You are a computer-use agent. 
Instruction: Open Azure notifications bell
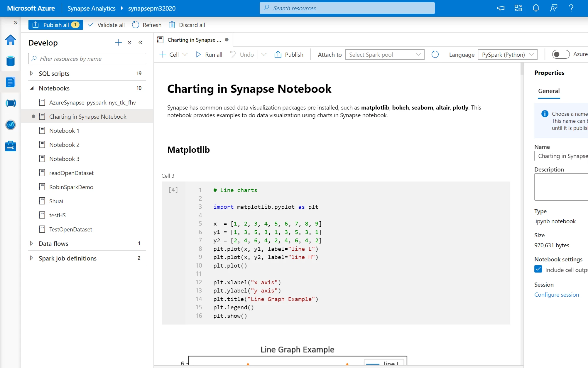[x=535, y=8]
